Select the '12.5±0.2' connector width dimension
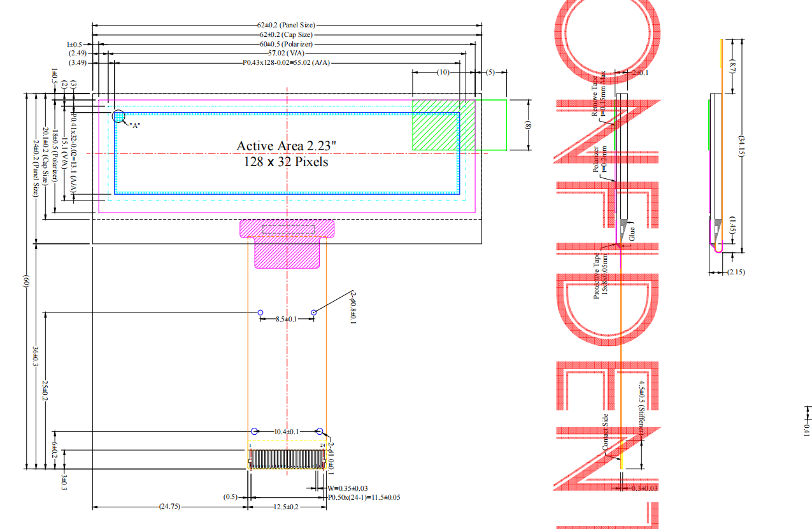Viewport: 812px width, 529px height. [x=287, y=507]
